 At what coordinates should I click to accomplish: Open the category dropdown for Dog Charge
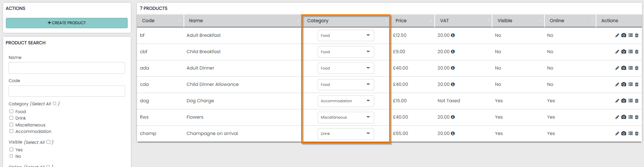(x=346, y=101)
